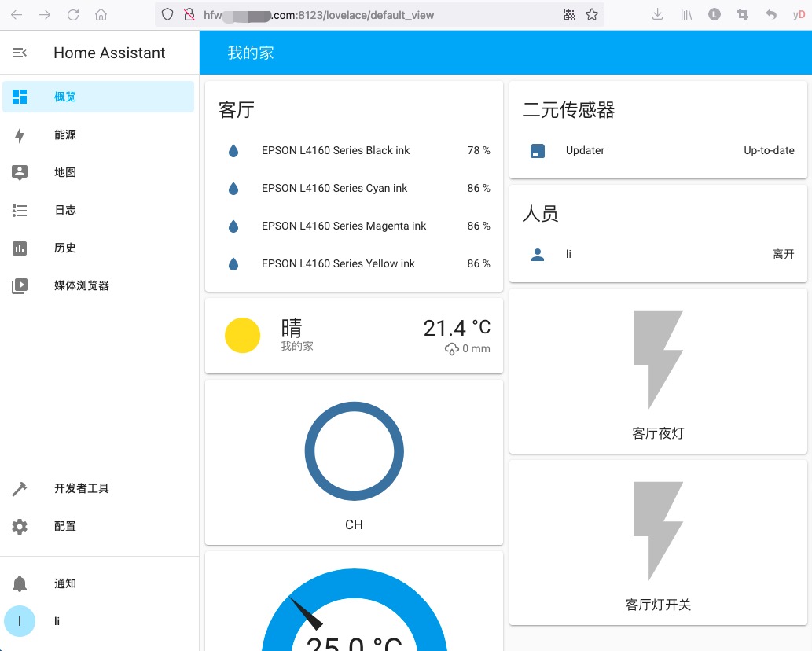Collapse the Home Assistant sidebar menu
812x651 pixels.
(x=20, y=53)
